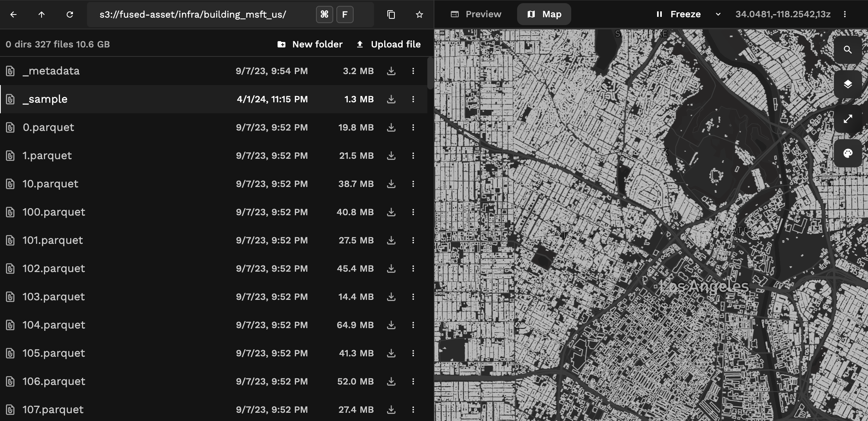Download the 0.parquet file
The image size is (868, 421).
[x=391, y=127]
